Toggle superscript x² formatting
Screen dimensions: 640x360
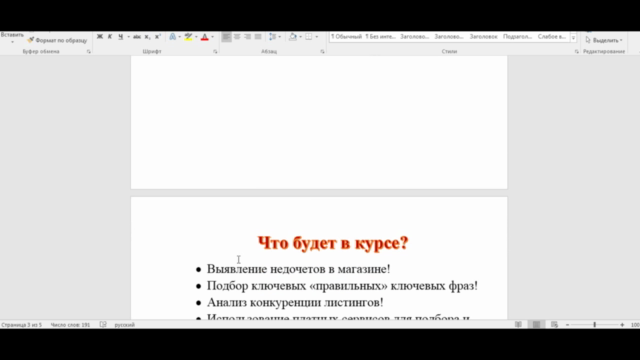158,37
